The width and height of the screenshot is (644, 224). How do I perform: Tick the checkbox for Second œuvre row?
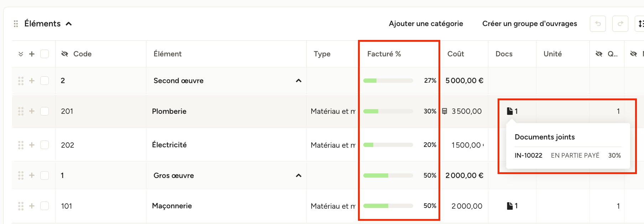45,81
